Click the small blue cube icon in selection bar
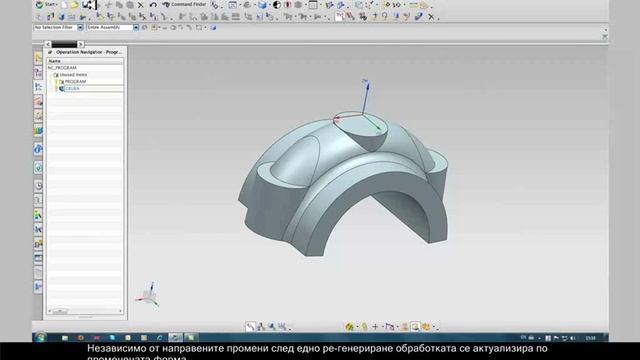The width and height of the screenshot is (640, 360). [213, 28]
